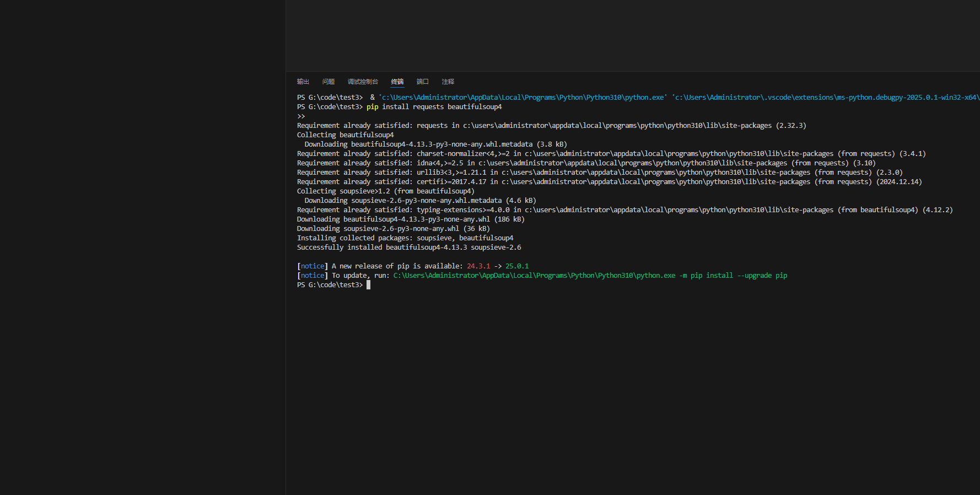Click the blue Python310\python.exe path in first line
Screen dimensions: 980x495
click(x=523, y=98)
